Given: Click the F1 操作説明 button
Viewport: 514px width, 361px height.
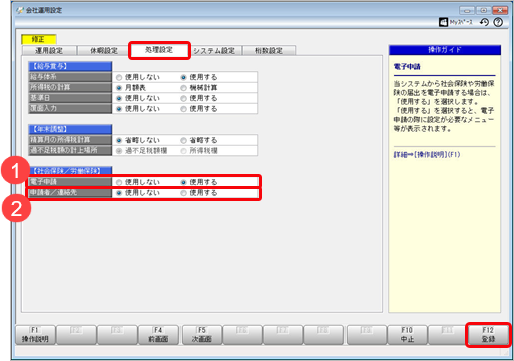Looking at the screenshot, I should coord(35,335).
